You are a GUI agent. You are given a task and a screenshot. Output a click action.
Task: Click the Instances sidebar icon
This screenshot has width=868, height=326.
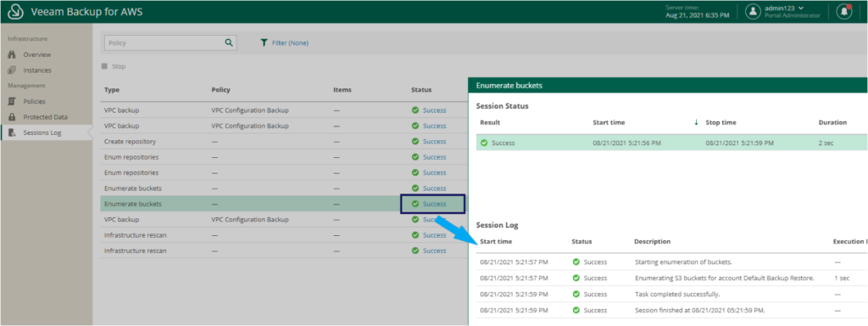coord(12,70)
